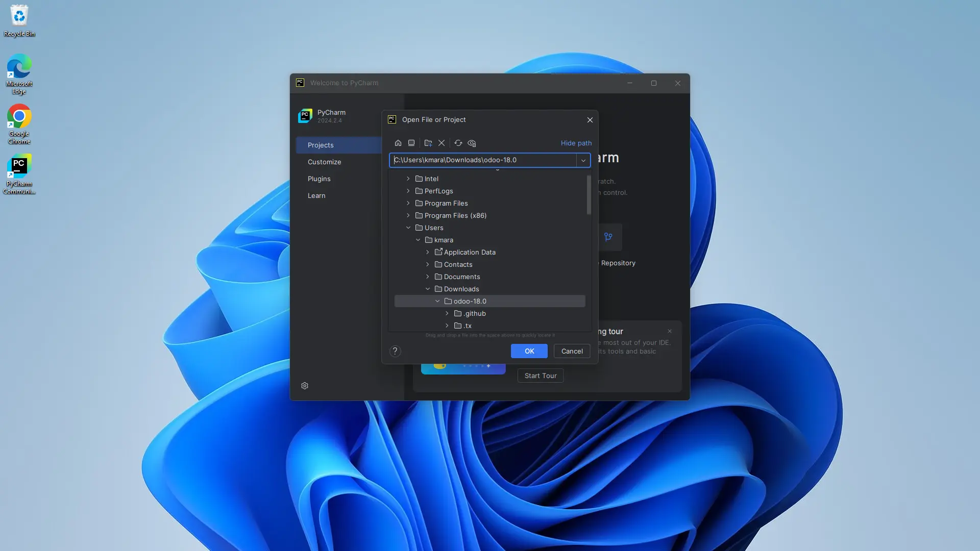Click the delete/clear path icon

pyautogui.click(x=442, y=143)
